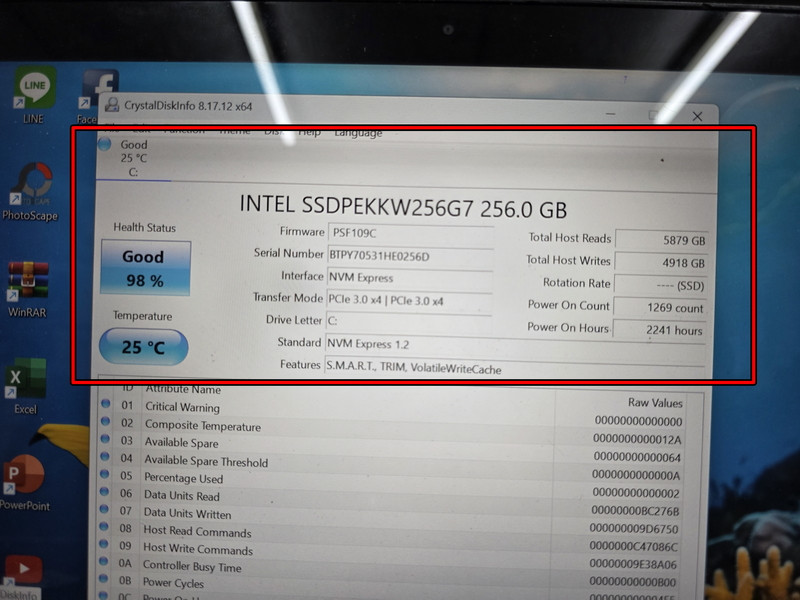The width and height of the screenshot is (800, 600).
Task: Click the Attribute Name column header
Action: pos(183,390)
